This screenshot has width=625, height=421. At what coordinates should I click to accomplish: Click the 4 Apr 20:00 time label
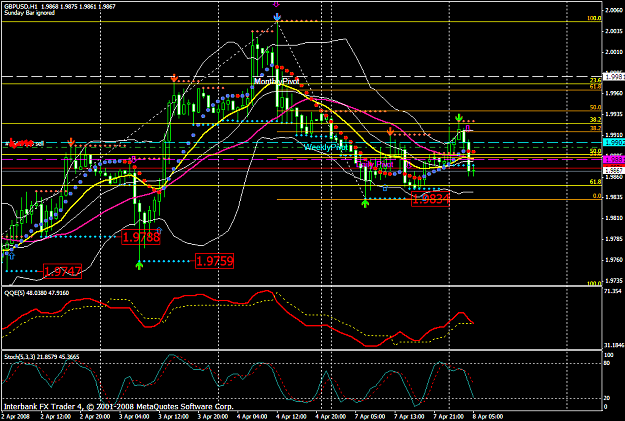331,417
